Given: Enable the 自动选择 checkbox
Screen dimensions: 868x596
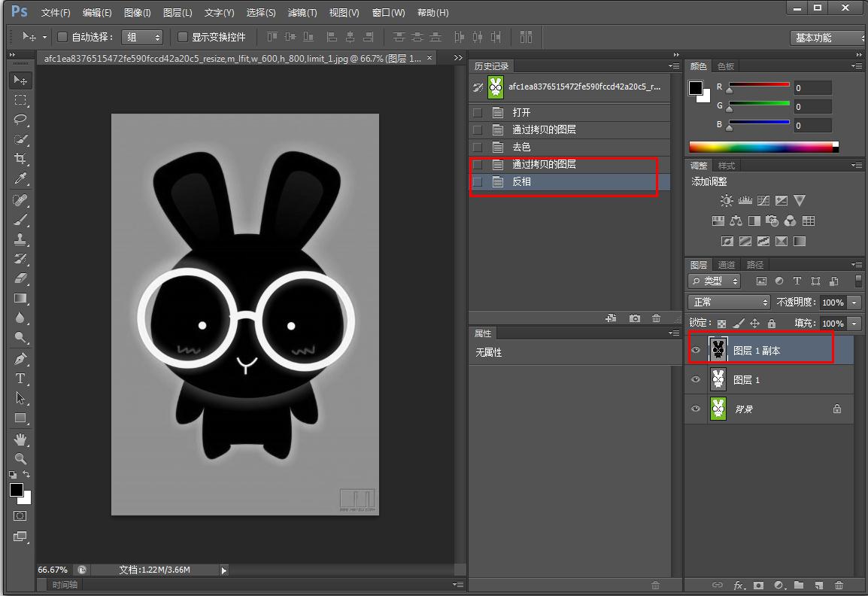Looking at the screenshot, I should coord(63,37).
